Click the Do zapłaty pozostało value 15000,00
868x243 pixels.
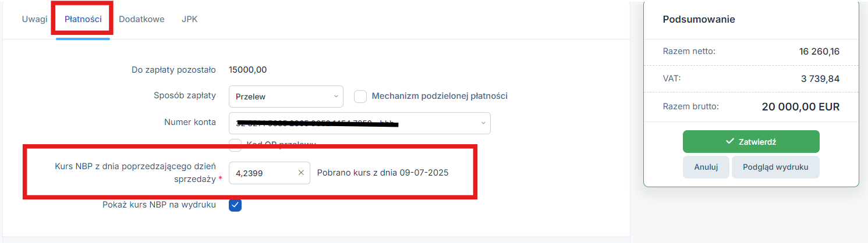pos(248,70)
